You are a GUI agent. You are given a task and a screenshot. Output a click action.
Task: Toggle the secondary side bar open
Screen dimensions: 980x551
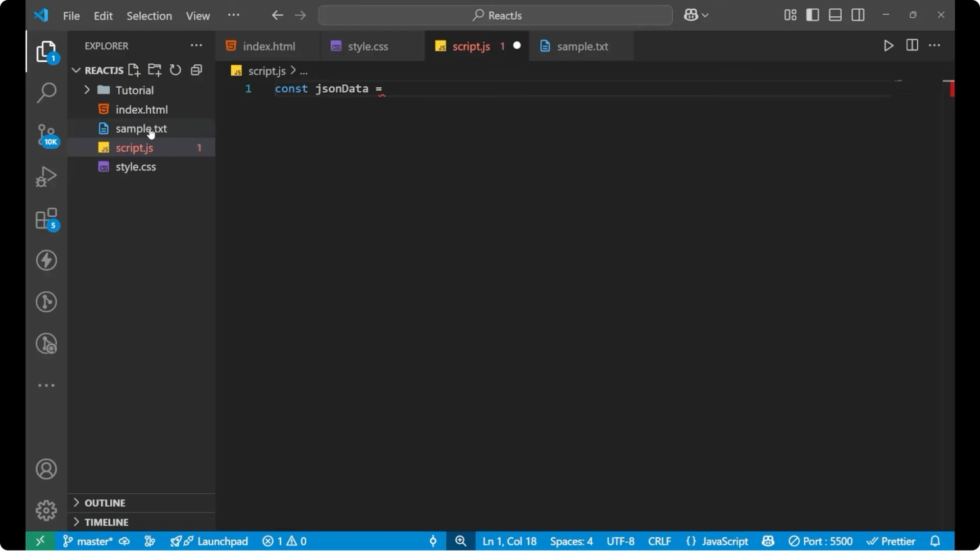click(x=859, y=15)
